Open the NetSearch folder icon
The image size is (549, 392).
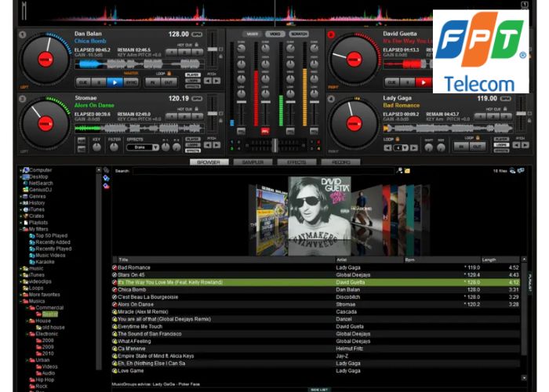25,183
